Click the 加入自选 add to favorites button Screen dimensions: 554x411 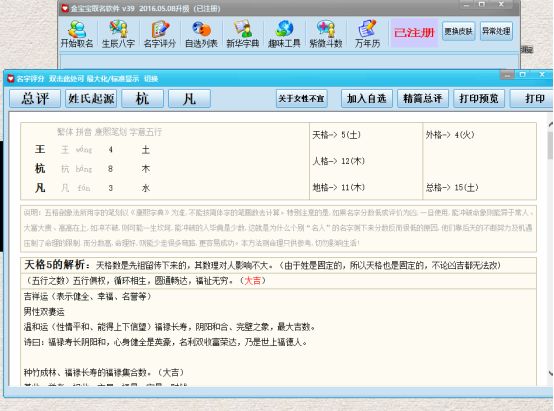pyautogui.click(x=367, y=99)
